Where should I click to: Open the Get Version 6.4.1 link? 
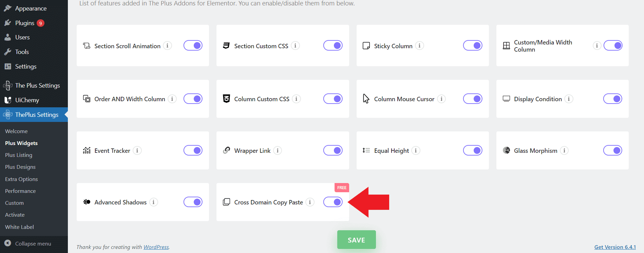tap(615, 247)
